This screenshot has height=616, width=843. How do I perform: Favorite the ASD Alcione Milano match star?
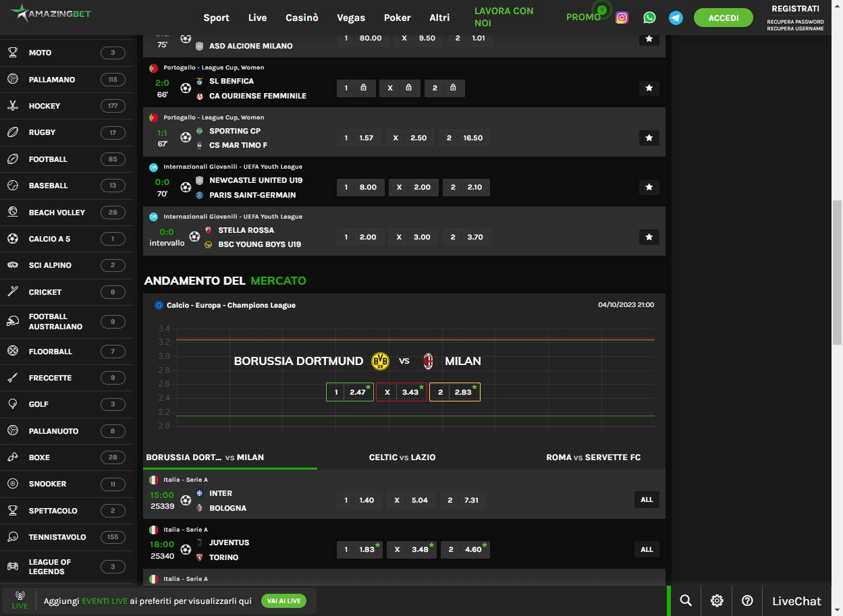649,38
